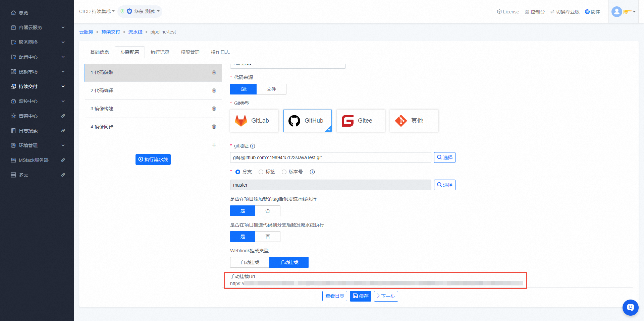Delete the 1.代码获取 step via trash icon
Screen dimensions: 644x321
[x=214, y=72]
